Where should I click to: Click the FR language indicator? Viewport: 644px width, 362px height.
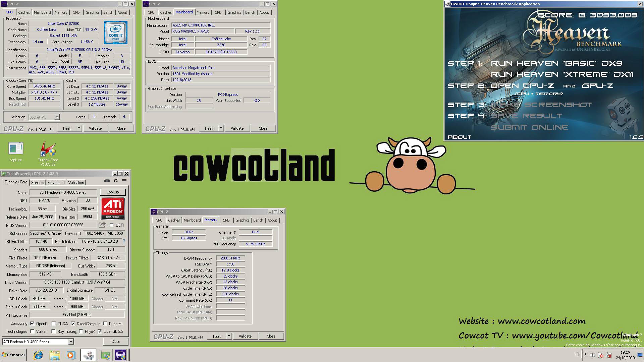click(x=577, y=354)
